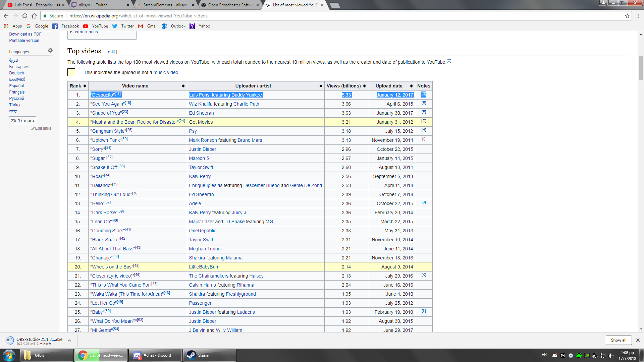Bookmark page with star icon

(x=627, y=16)
